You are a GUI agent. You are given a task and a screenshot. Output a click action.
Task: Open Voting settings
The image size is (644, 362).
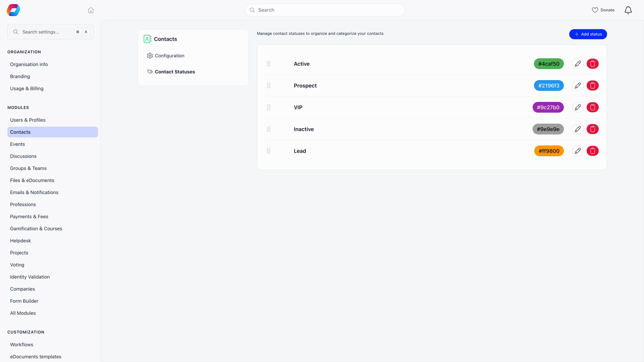pyautogui.click(x=17, y=265)
